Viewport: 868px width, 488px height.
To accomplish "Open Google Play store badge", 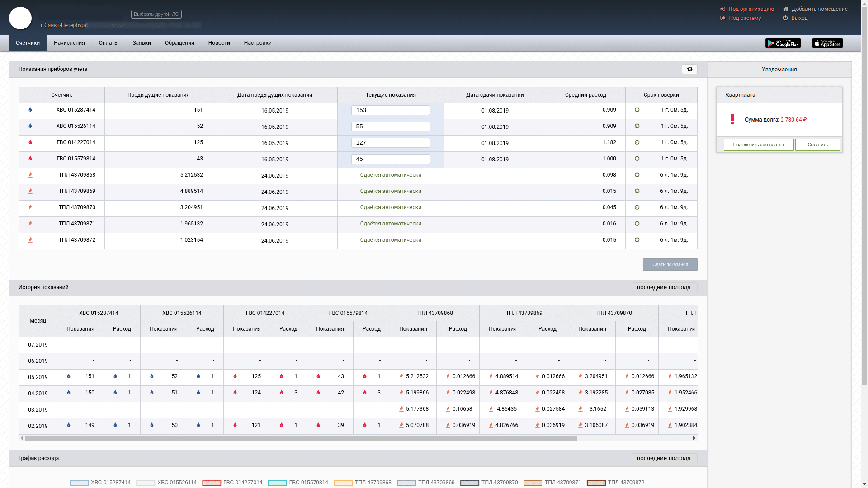I will pos(783,43).
